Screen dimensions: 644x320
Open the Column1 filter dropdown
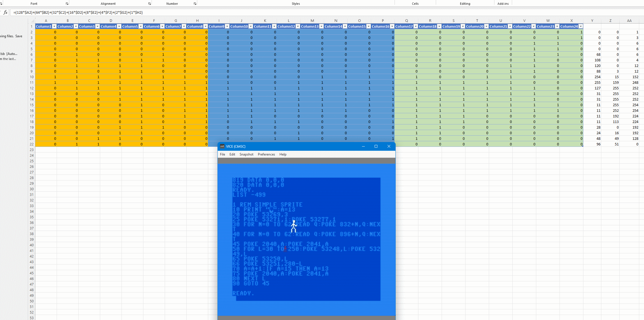[x=54, y=26]
